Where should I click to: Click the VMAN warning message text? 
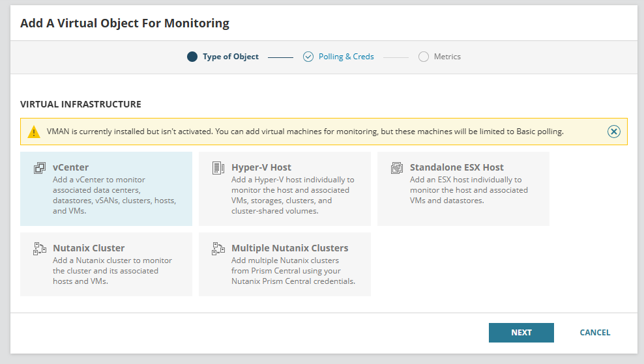(305, 132)
